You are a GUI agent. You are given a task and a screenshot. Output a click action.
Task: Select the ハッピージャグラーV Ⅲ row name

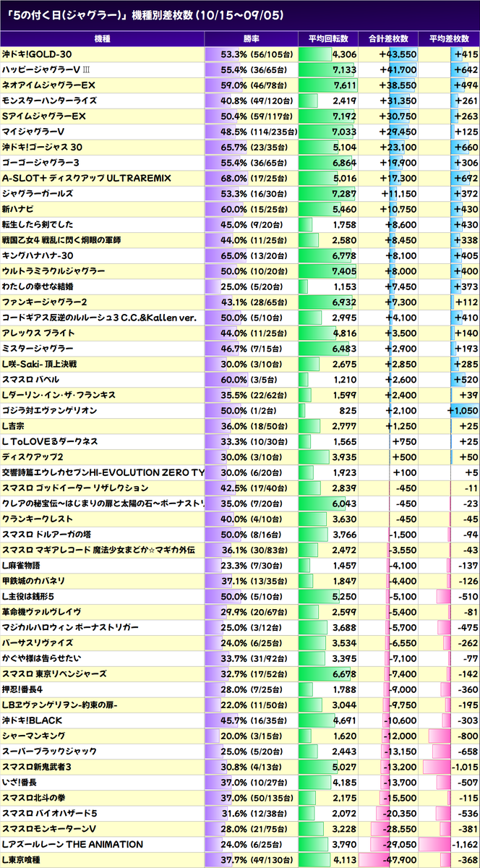[46, 69]
